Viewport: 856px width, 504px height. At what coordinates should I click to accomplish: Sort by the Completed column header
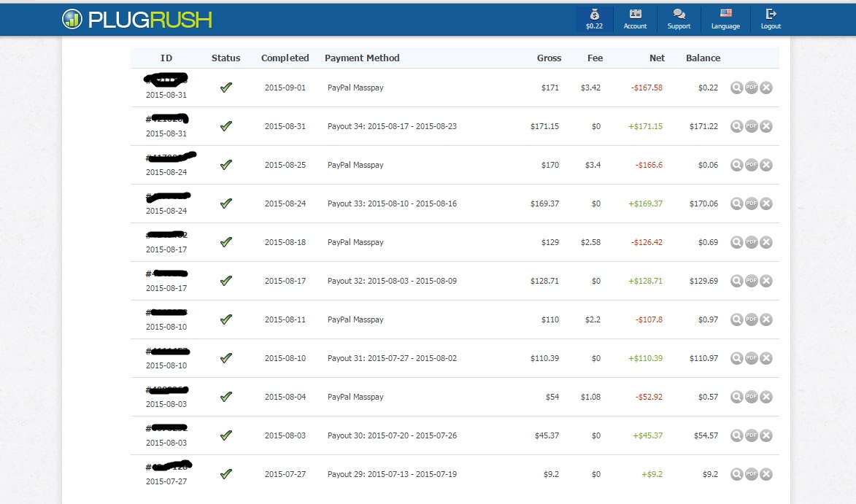(x=285, y=58)
